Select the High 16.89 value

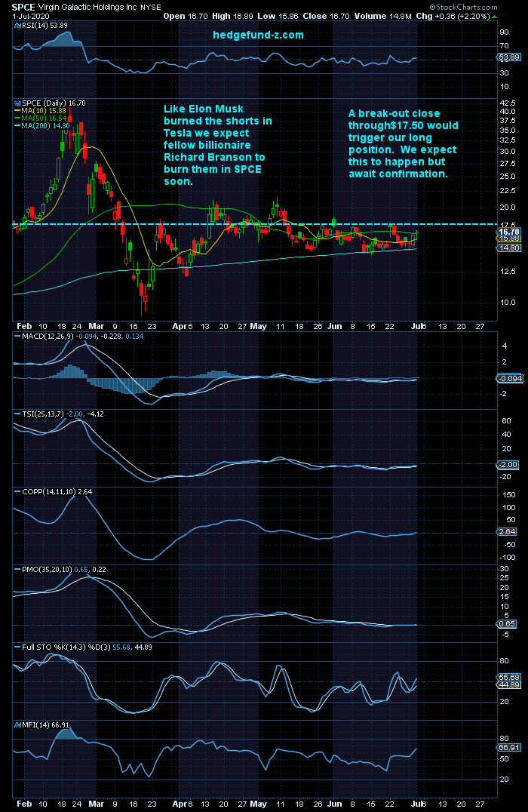(x=232, y=16)
